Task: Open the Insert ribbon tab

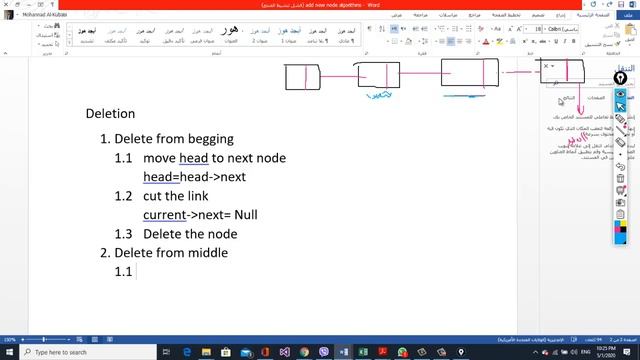Action: click(x=561, y=15)
